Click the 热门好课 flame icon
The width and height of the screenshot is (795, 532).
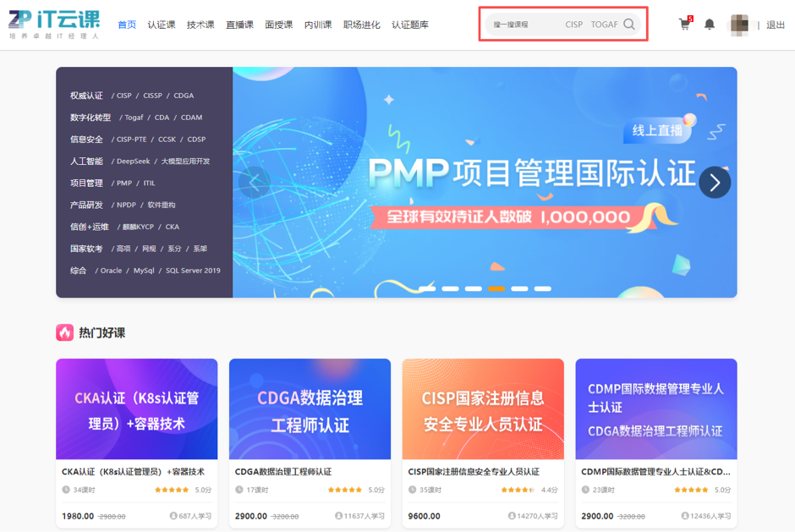tap(65, 332)
